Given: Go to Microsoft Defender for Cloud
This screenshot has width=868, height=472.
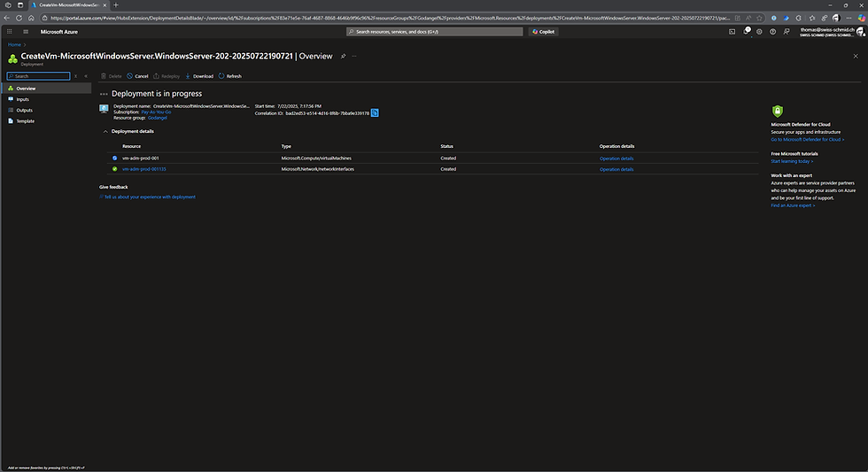Looking at the screenshot, I should 807,139.
